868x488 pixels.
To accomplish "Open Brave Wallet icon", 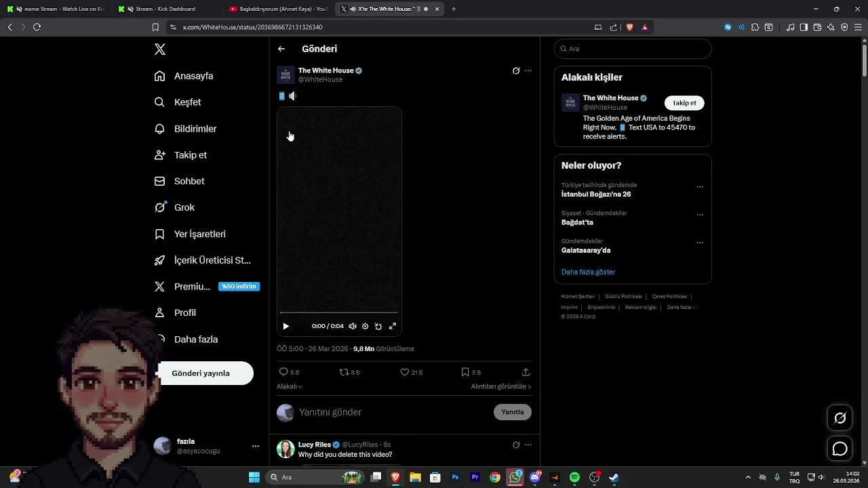I will click(x=817, y=27).
